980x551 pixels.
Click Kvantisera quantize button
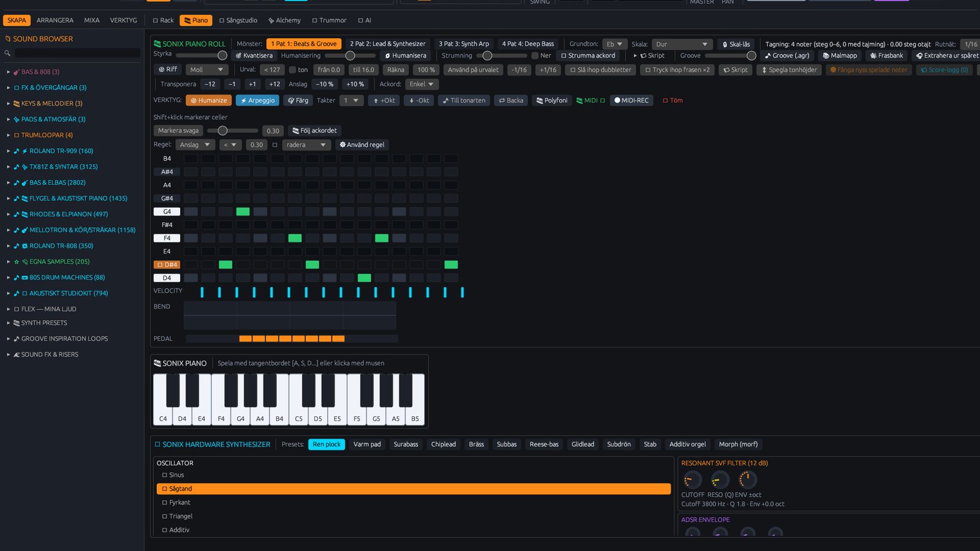point(254,56)
